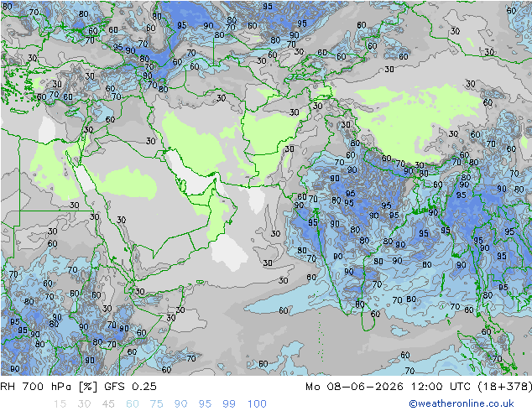Click the 95 contour label on India's west coast
Screen dimensions: 532x411
pyautogui.click(x=313, y=222)
